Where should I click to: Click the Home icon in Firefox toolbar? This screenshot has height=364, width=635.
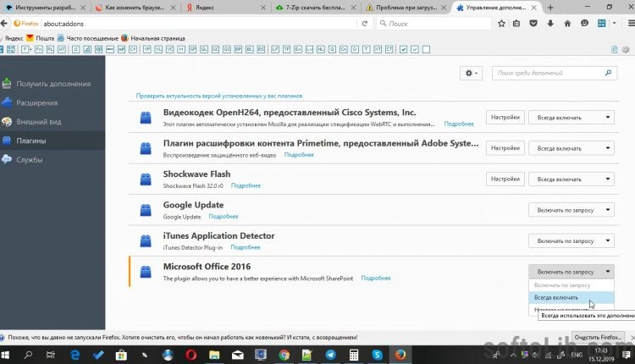pos(566,24)
